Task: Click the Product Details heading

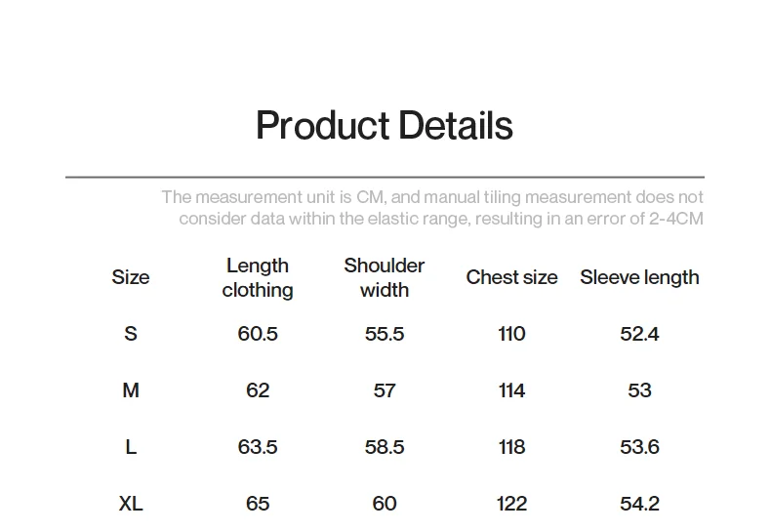Action: (385, 126)
